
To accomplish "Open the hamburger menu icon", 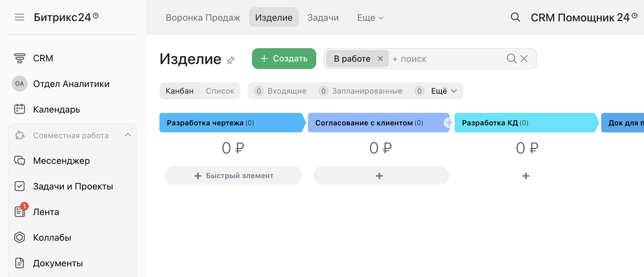I will 19,17.
